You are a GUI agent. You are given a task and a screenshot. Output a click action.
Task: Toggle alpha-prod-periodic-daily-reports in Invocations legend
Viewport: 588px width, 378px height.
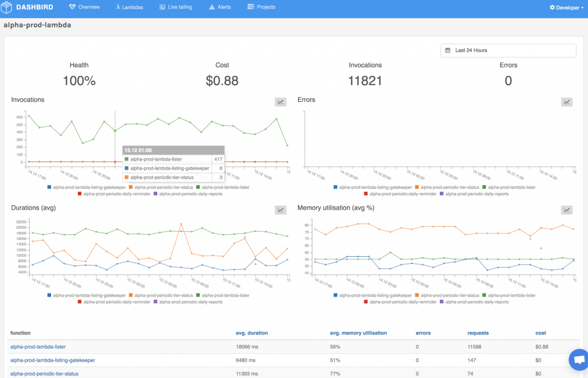tap(188, 194)
